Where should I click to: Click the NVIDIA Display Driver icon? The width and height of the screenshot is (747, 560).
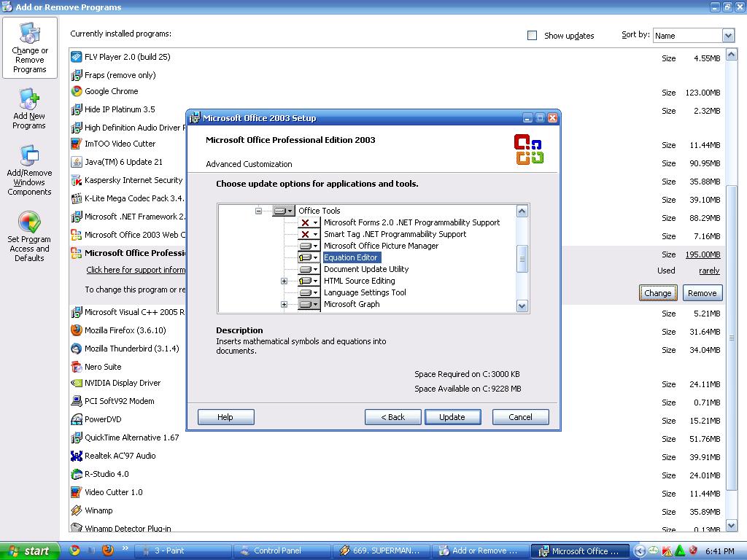pyautogui.click(x=76, y=383)
